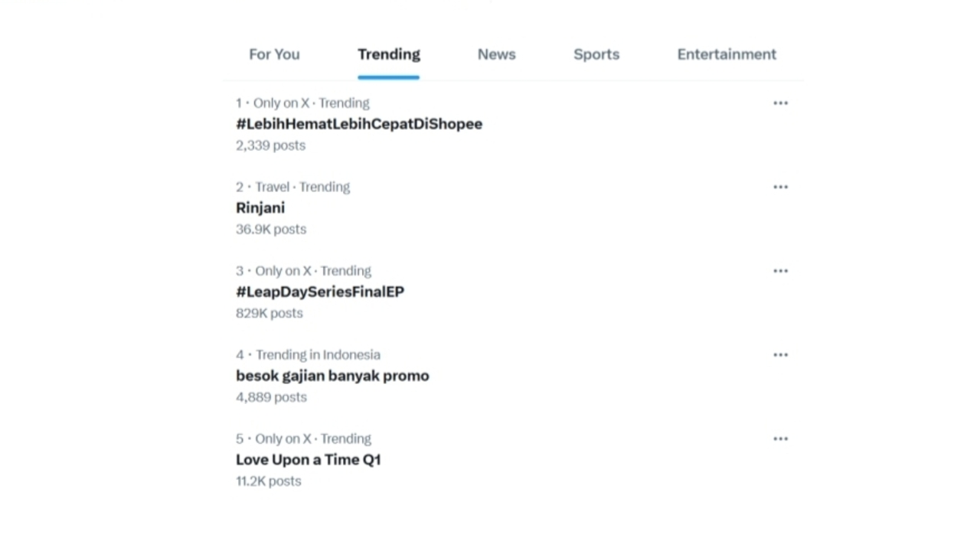Click the three-dot menu beside Love Upon a Time Q1
Image resolution: width=980 pixels, height=551 pixels.
(780, 439)
